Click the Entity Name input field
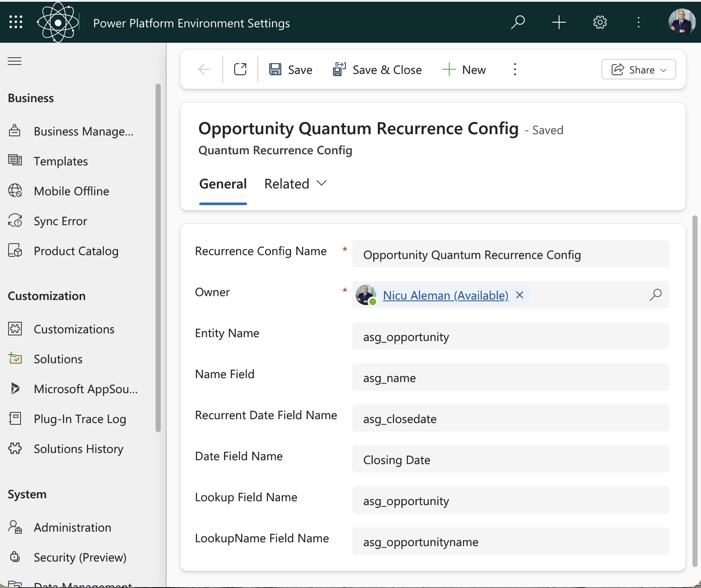 pyautogui.click(x=510, y=337)
